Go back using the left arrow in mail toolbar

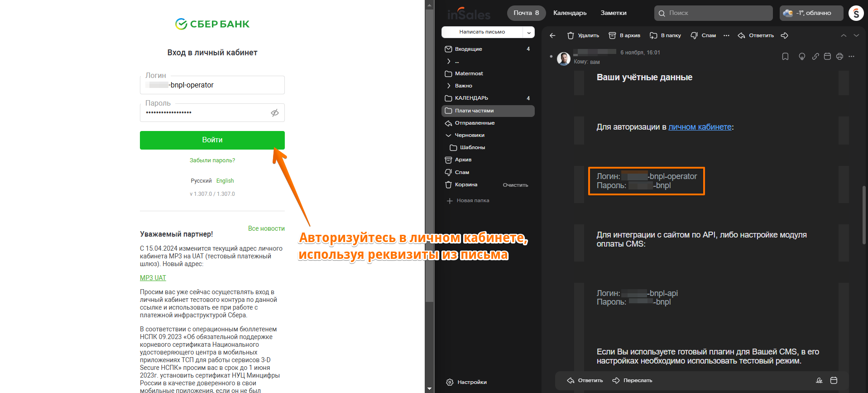coord(552,35)
